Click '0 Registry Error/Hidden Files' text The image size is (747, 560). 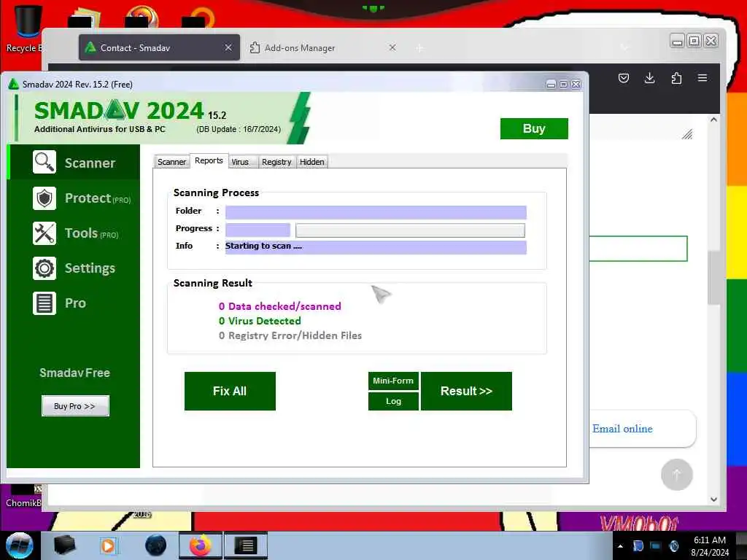(x=290, y=335)
